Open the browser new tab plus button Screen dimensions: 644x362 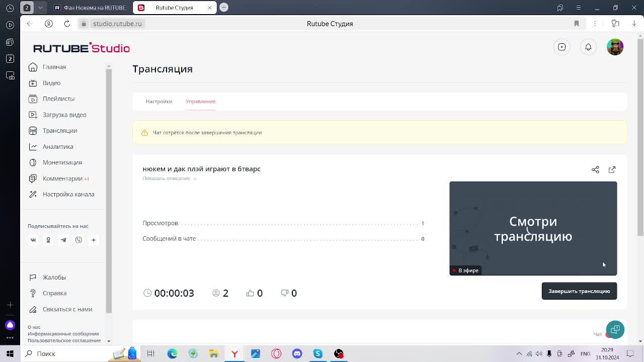pos(224,7)
